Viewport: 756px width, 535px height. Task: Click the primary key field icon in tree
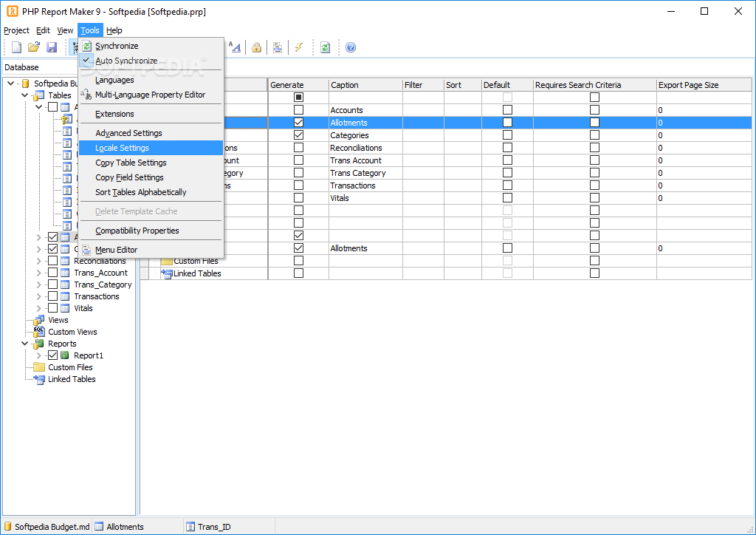click(67, 119)
